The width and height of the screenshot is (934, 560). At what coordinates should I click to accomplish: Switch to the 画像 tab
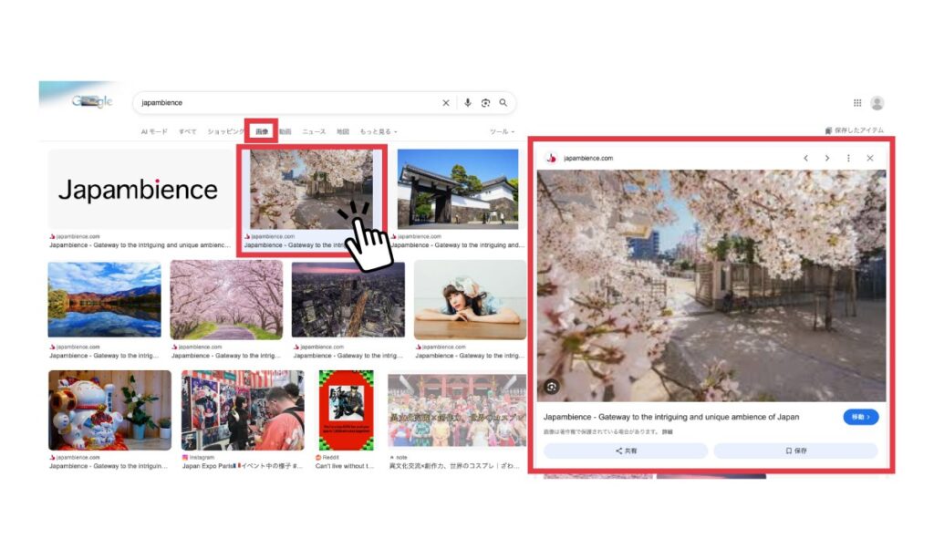tap(262, 131)
